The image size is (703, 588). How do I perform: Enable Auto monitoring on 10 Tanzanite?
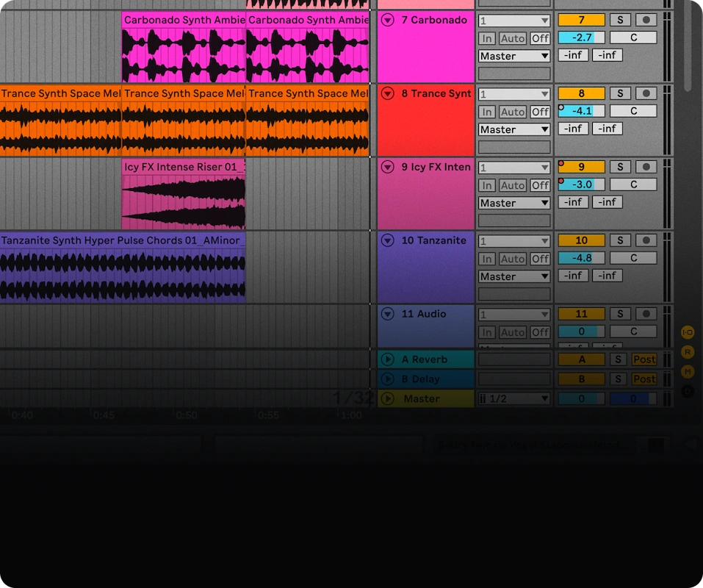pos(513,258)
